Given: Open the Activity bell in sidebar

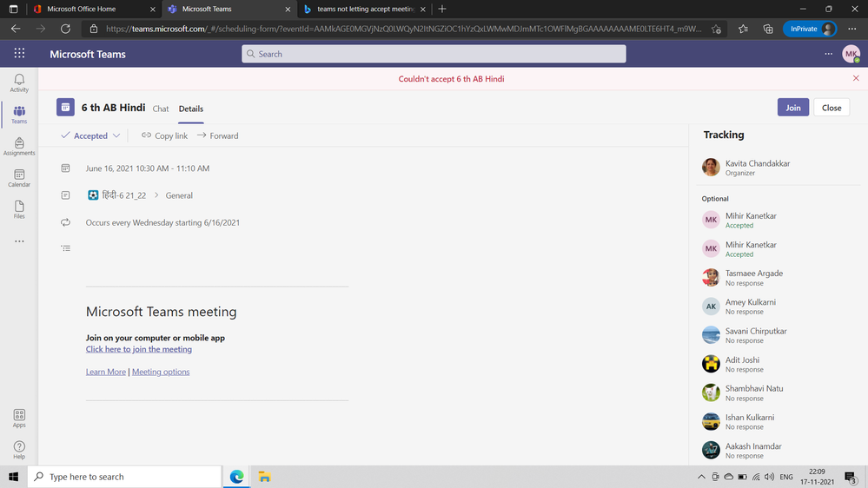Looking at the screenshot, I should point(19,83).
